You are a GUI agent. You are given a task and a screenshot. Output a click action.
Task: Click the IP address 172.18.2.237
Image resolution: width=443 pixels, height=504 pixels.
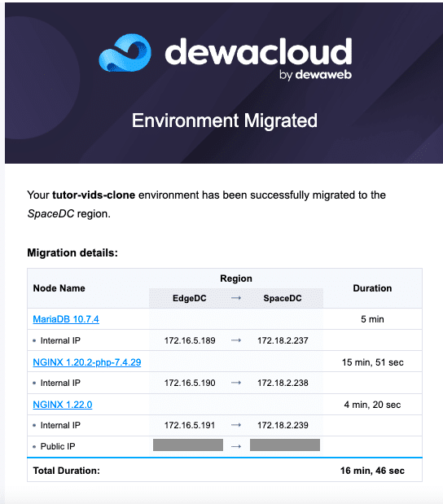pos(283,340)
